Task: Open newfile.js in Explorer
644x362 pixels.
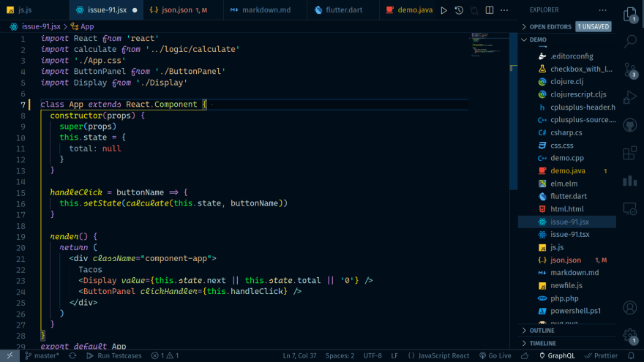Action: [566, 286]
